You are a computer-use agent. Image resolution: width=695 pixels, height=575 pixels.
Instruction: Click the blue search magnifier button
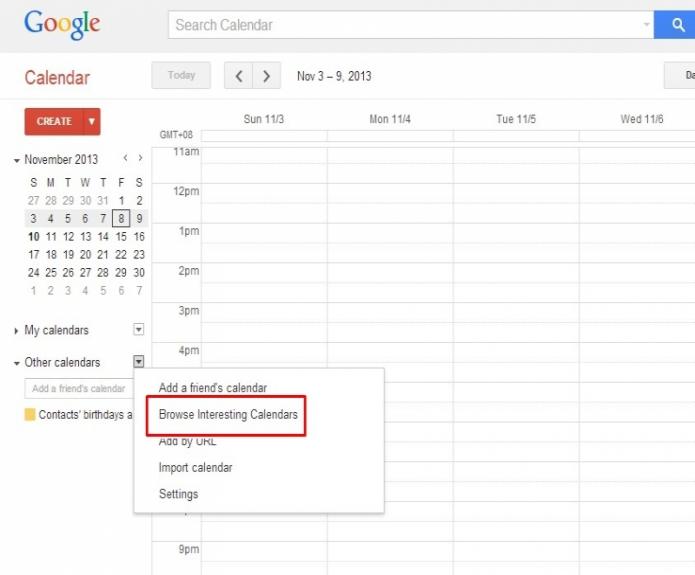click(675, 25)
